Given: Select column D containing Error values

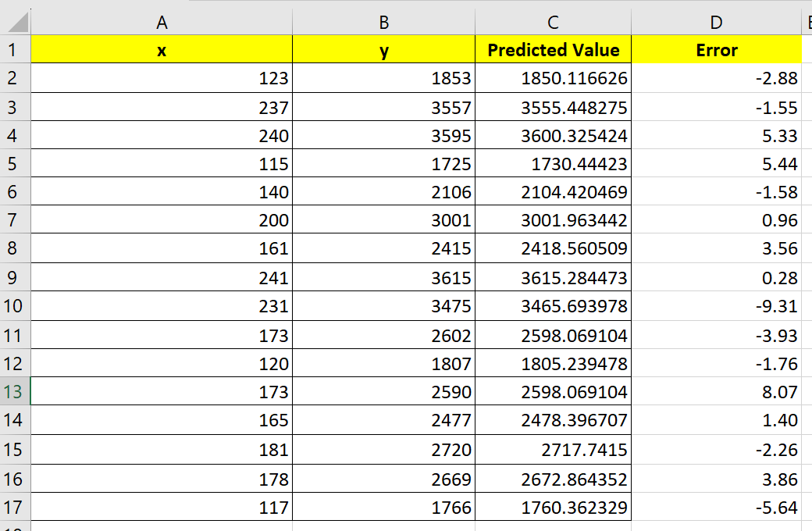Looking at the screenshot, I should pos(716,22).
